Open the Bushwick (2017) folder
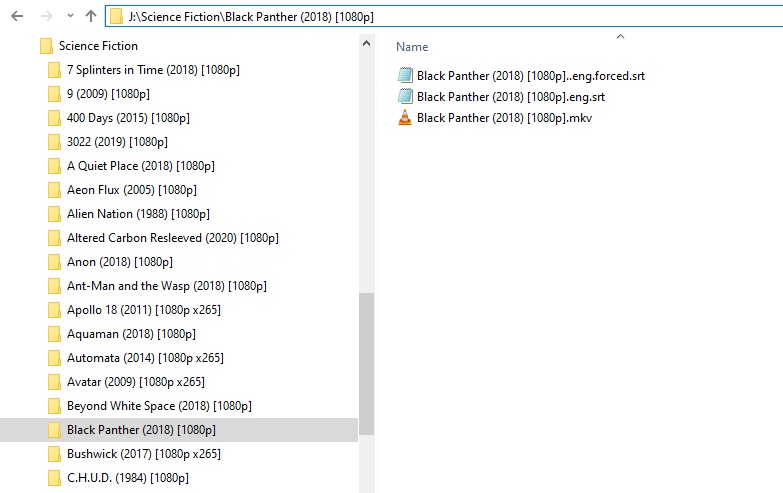The width and height of the screenshot is (783, 493). pyautogui.click(x=144, y=454)
